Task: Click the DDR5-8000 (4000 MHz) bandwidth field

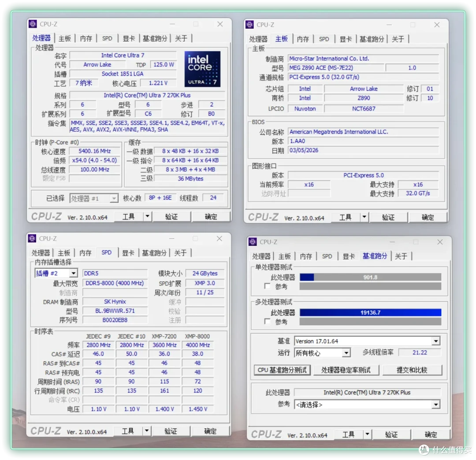Action: tap(115, 283)
